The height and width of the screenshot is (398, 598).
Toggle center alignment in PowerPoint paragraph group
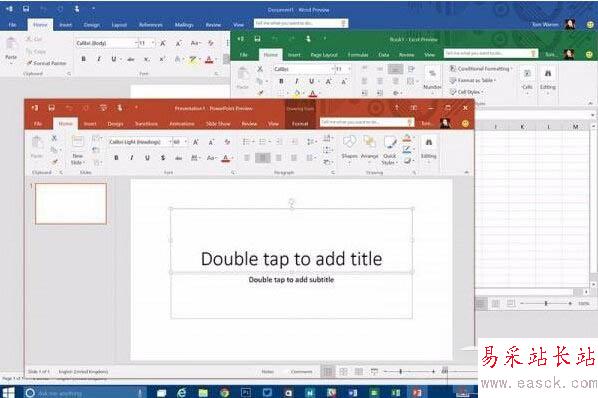(x=263, y=157)
